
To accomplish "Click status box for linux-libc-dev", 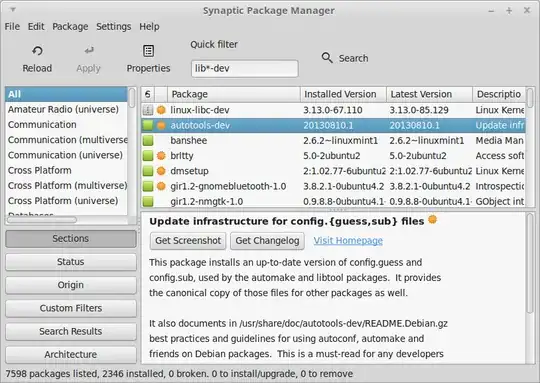I will tap(148, 110).
